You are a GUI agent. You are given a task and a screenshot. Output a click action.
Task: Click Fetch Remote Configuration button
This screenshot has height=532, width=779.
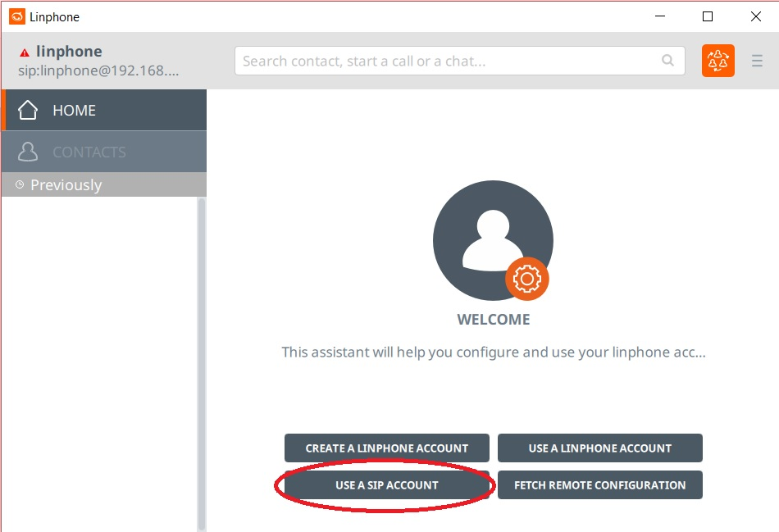[600, 485]
